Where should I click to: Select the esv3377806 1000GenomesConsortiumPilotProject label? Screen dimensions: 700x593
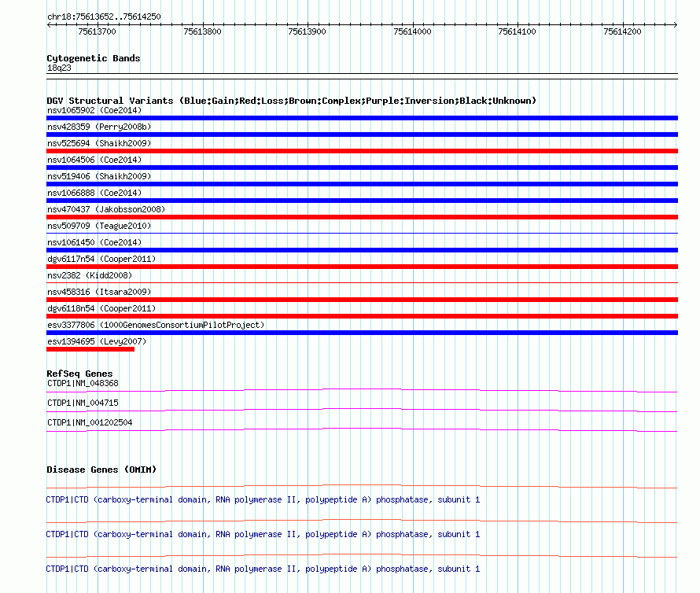coord(156,325)
